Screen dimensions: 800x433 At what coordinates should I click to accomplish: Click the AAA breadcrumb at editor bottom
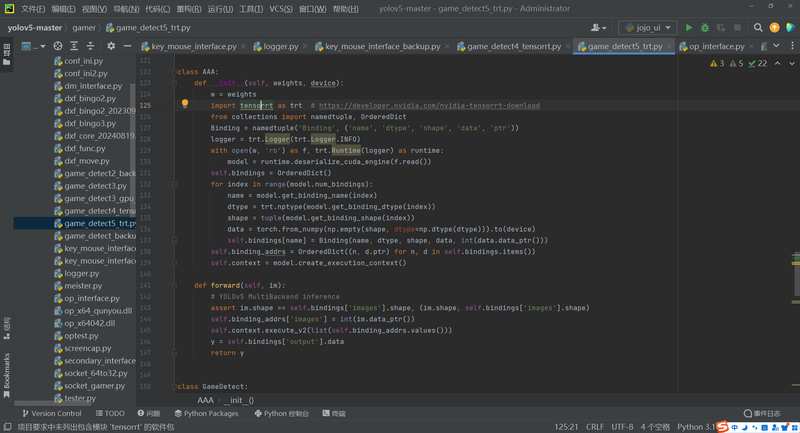pos(205,400)
